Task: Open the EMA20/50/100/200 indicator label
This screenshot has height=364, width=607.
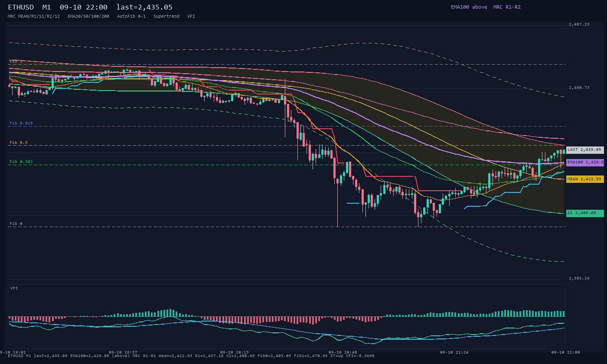Action: (x=88, y=16)
